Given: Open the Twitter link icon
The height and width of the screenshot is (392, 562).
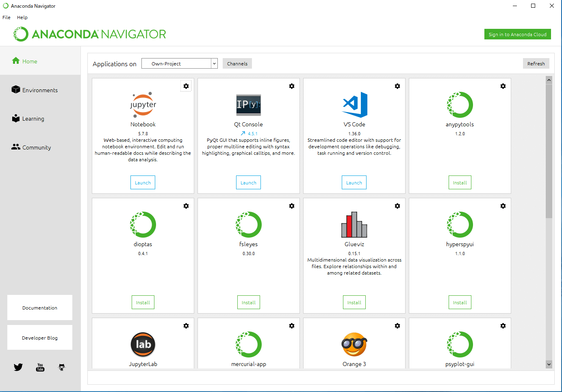Looking at the screenshot, I should [18, 367].
